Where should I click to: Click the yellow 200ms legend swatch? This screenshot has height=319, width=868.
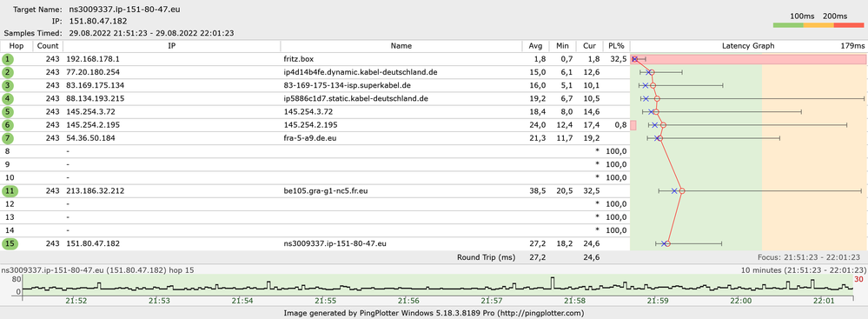click(818, 25)
